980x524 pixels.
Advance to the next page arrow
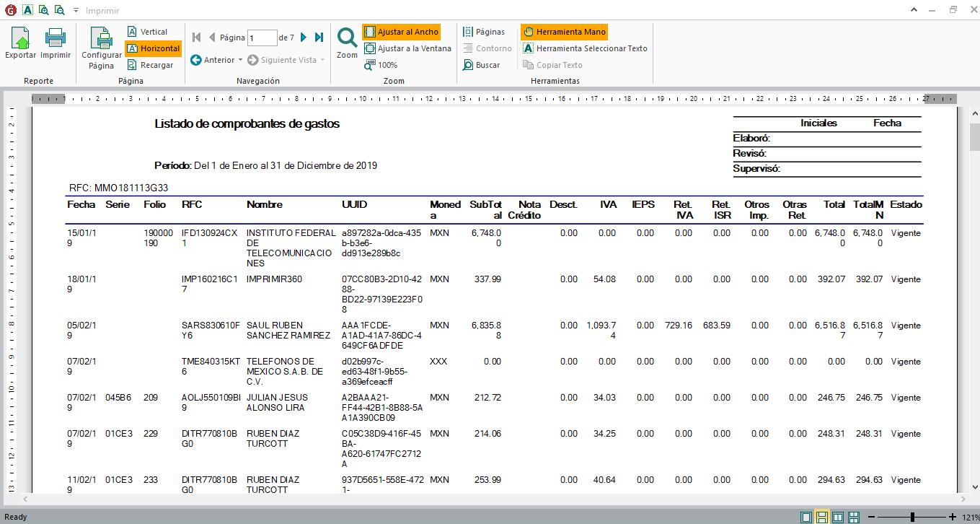pyautogui.click(x=304, y=38)
